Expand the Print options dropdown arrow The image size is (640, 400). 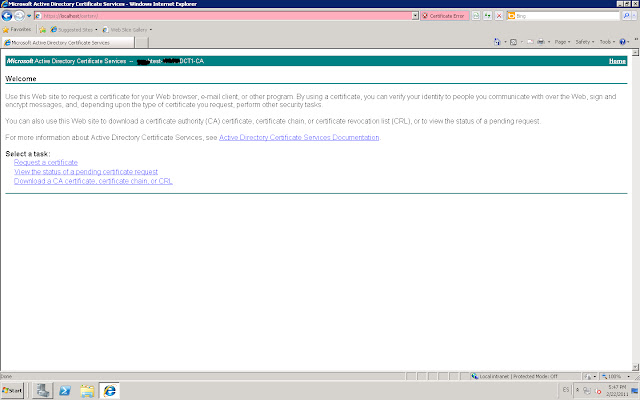[x=549, y=42]
